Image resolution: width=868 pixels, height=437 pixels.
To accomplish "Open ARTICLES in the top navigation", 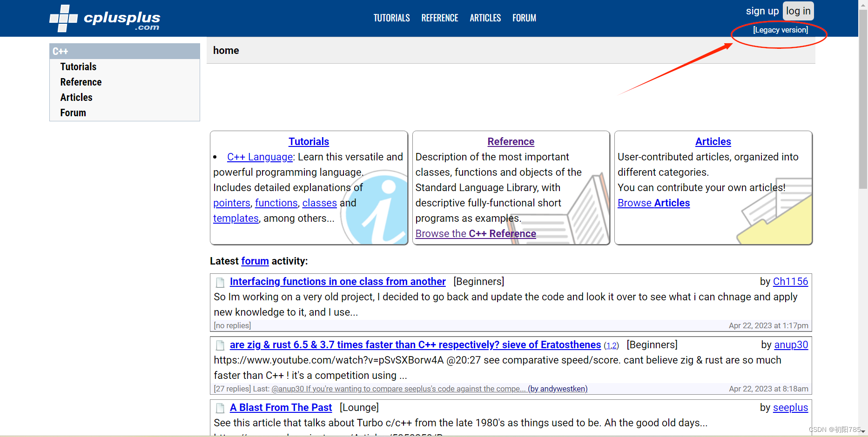I will click(x=485, y=18).
